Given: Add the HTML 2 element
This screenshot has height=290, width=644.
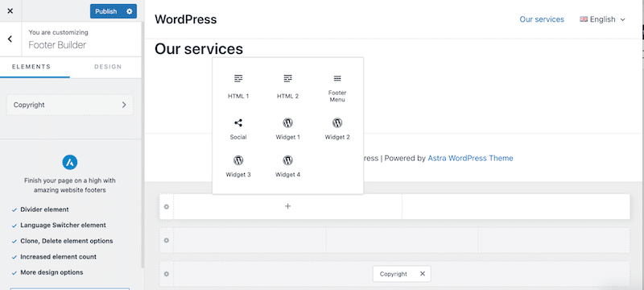Looking at the screenshot, I should click(x=287, y=87).
